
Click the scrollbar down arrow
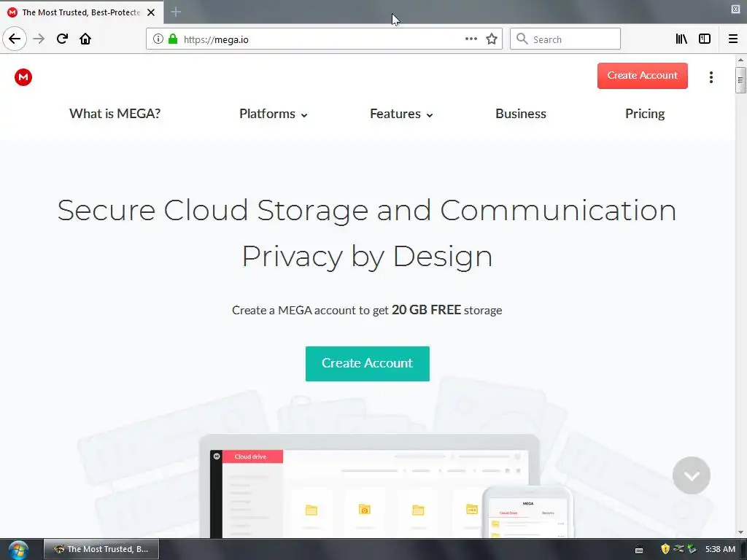(740, 532)
